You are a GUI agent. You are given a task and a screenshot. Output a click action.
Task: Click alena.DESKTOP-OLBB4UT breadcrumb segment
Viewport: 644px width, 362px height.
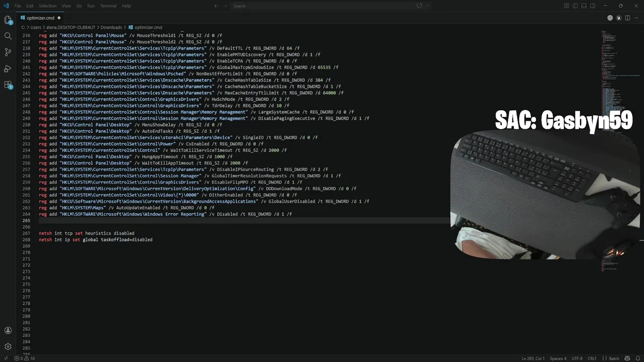[x=71, y=27]
